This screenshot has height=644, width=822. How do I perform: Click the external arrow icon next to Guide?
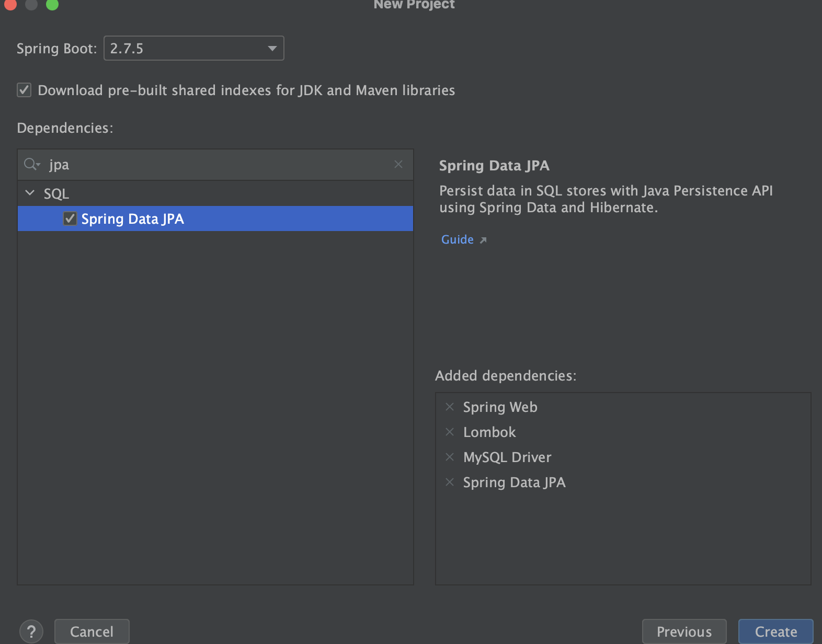pyautogui.click(x=483, y=240)
